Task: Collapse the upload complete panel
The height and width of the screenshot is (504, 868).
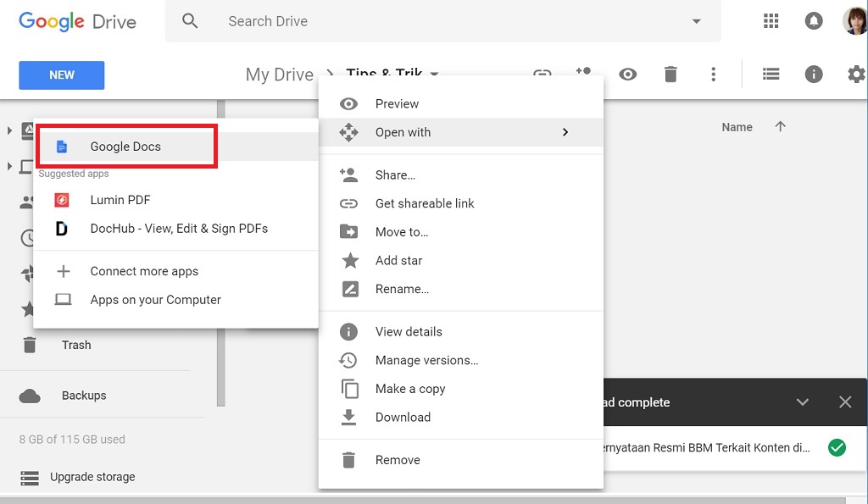Action: pyautogui.click(x=803, y=402)
